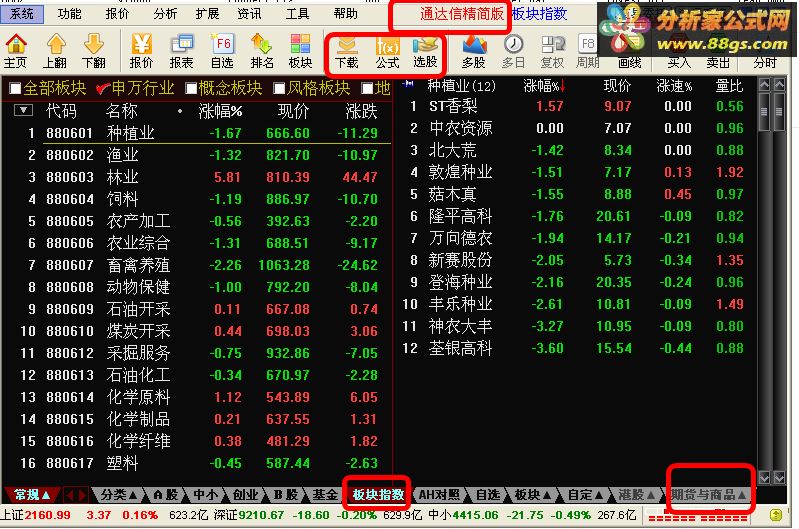The width and height of the screenshot is (799, 529).
Task: Open the 自选 F6 watchlist icon
Action: pos(222,51)
